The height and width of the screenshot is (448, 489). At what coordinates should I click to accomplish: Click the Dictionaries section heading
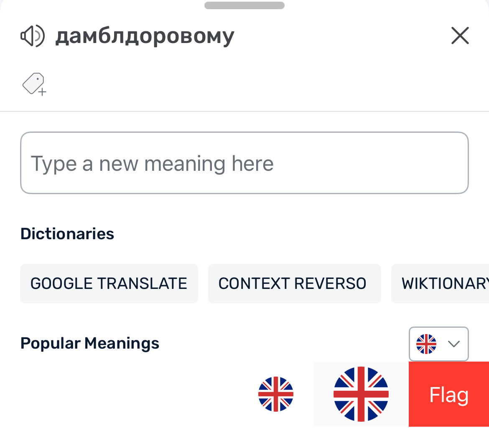click(x=67, y=234)
